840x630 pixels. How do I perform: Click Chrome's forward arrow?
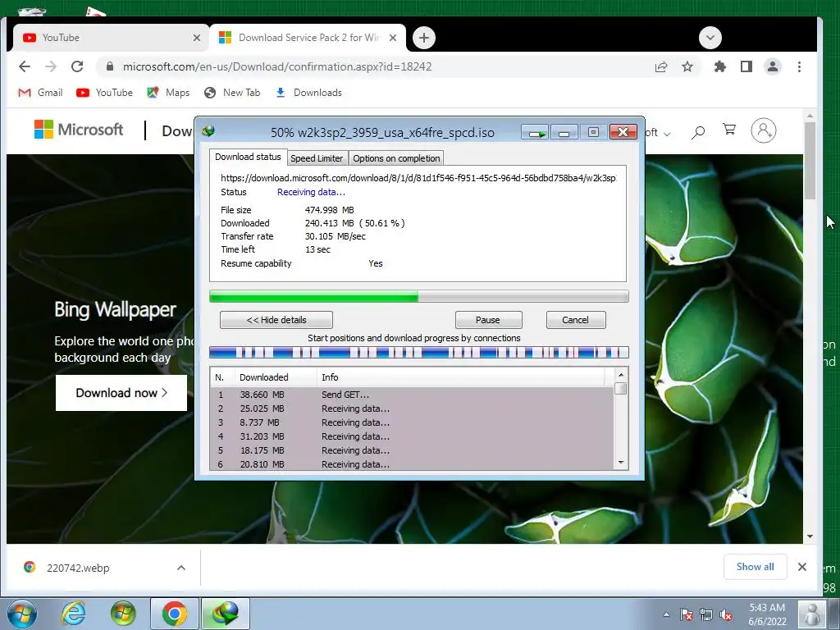51,66
